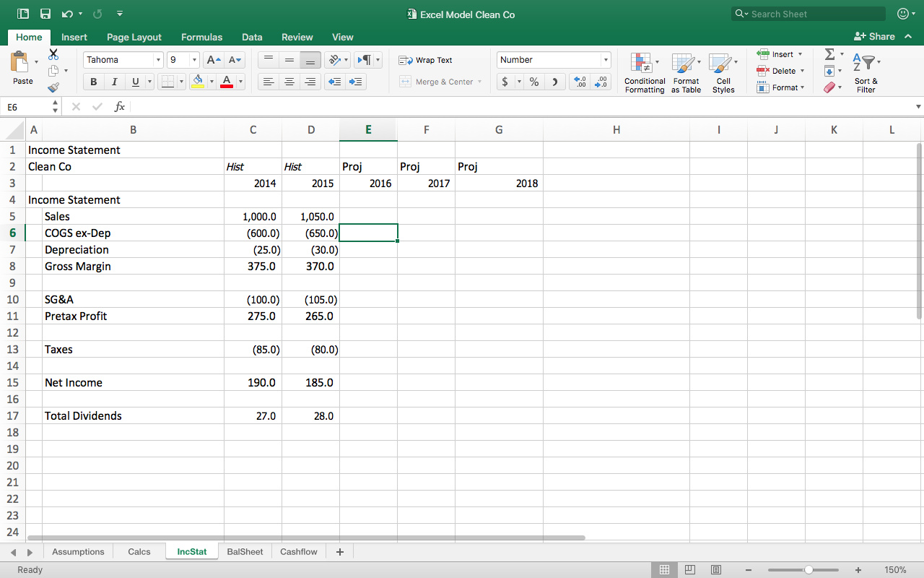Increase decimal places

(581, 82)
